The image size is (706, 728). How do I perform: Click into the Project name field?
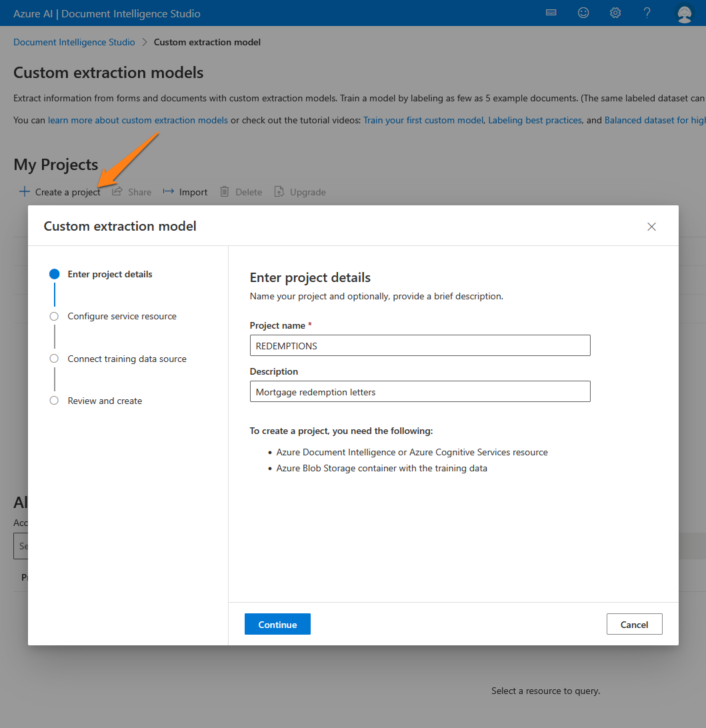click(x=420, y=345)
